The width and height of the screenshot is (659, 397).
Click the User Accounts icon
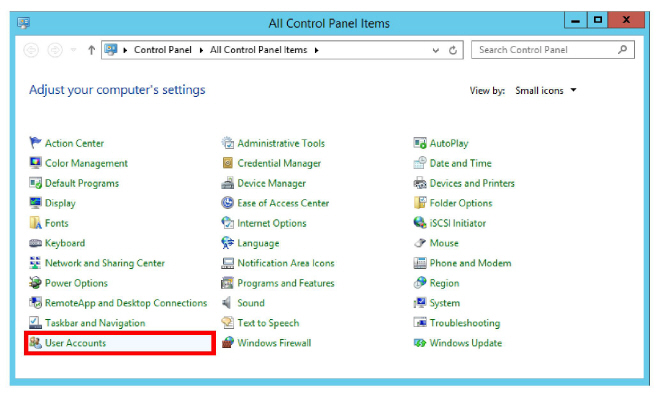35,342
